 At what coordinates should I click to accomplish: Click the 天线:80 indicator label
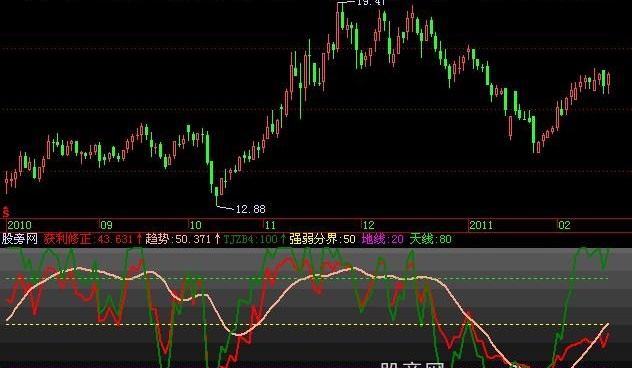tap(430, 239)
